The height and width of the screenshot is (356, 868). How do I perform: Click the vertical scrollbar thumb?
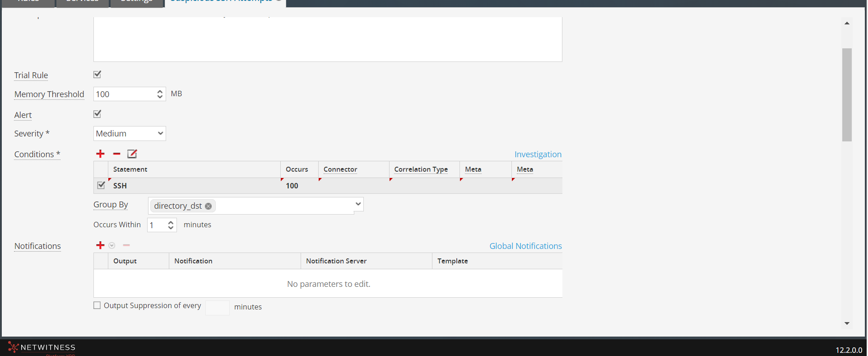pyautogui.click(x=847, y=95)
